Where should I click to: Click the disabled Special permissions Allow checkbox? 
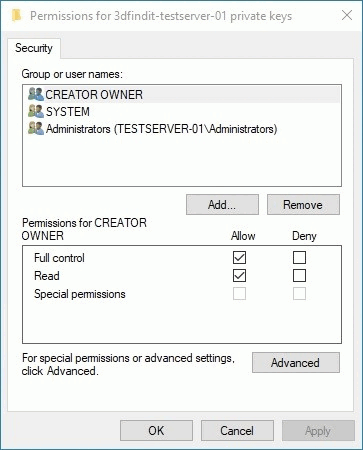coord(239,294)
